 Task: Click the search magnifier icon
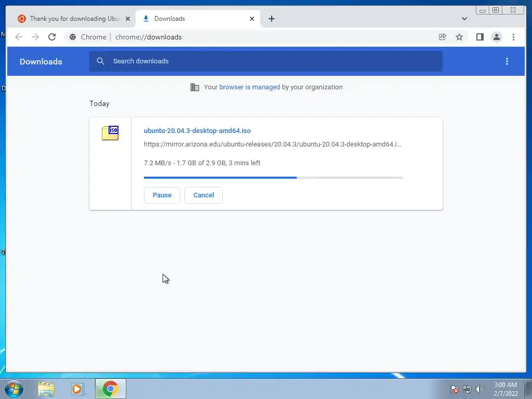point(100,61)
